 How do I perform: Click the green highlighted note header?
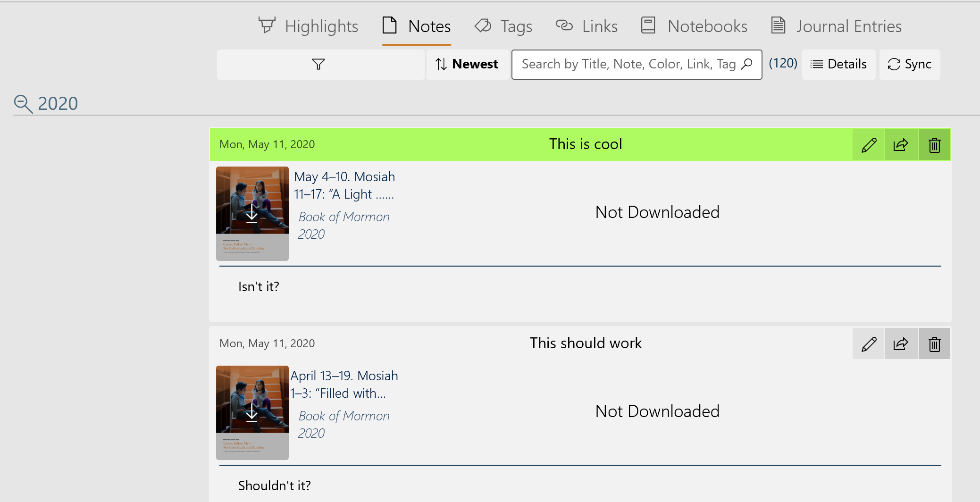click(x=585, y=144)
